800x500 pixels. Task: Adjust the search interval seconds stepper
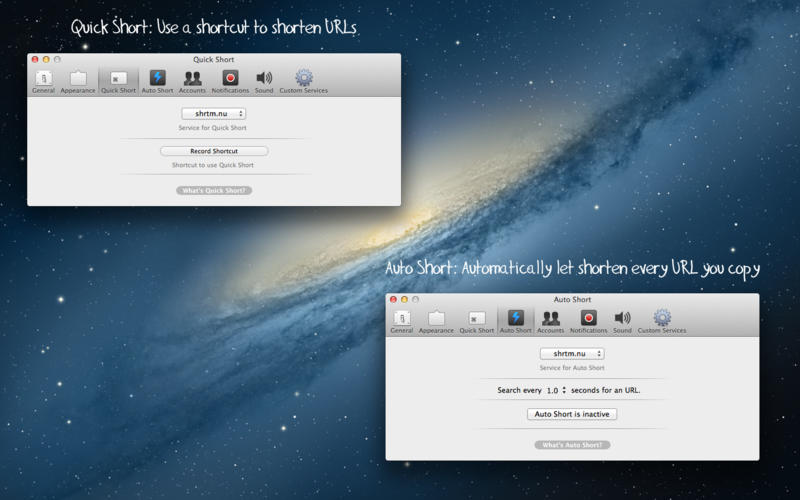point(564,390)
